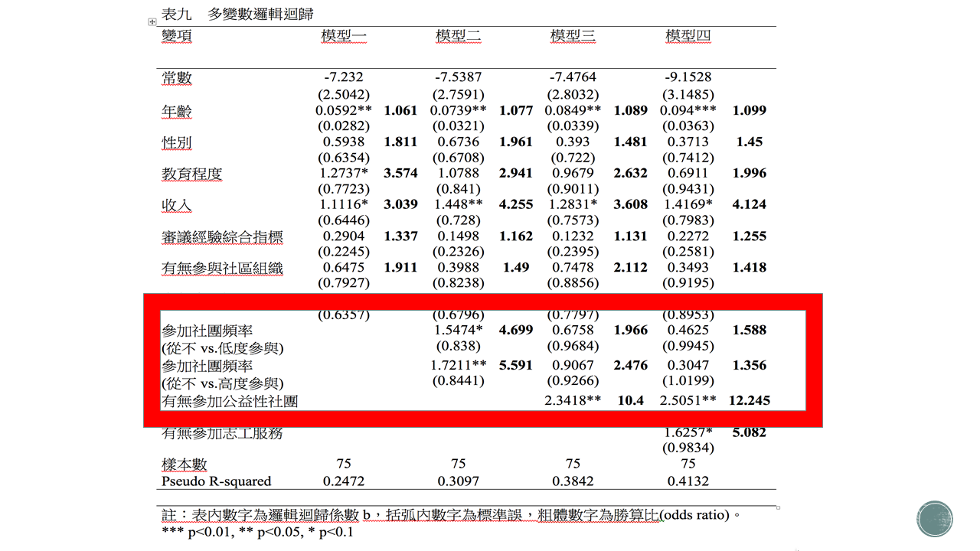Click the 模型四 column header
Screen dimensions: 980x551
[x=688, y=36]
